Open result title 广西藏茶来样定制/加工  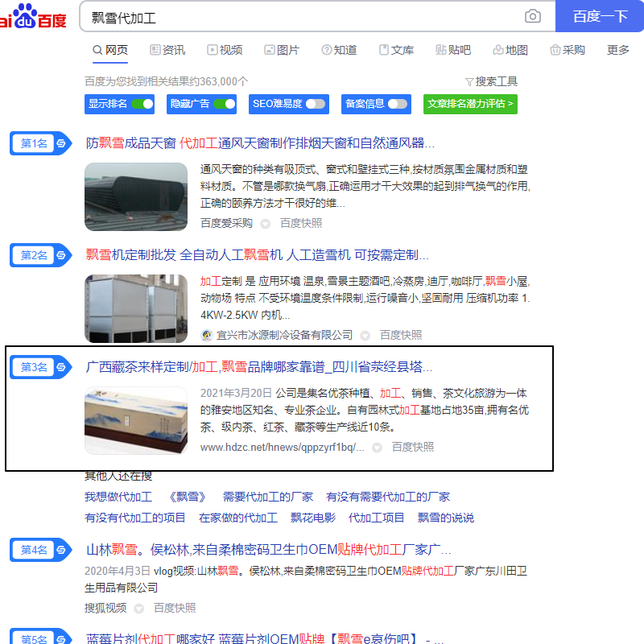pyautogui.click(x=258, y=367)
